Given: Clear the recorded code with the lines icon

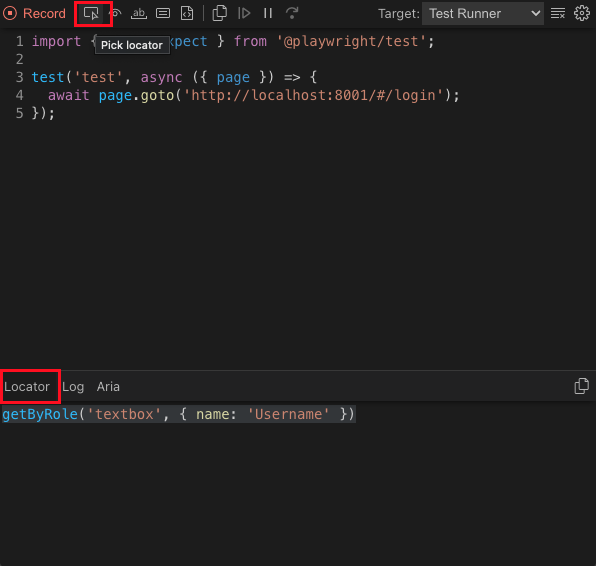Looking at the screenshot, I should 558,14.
